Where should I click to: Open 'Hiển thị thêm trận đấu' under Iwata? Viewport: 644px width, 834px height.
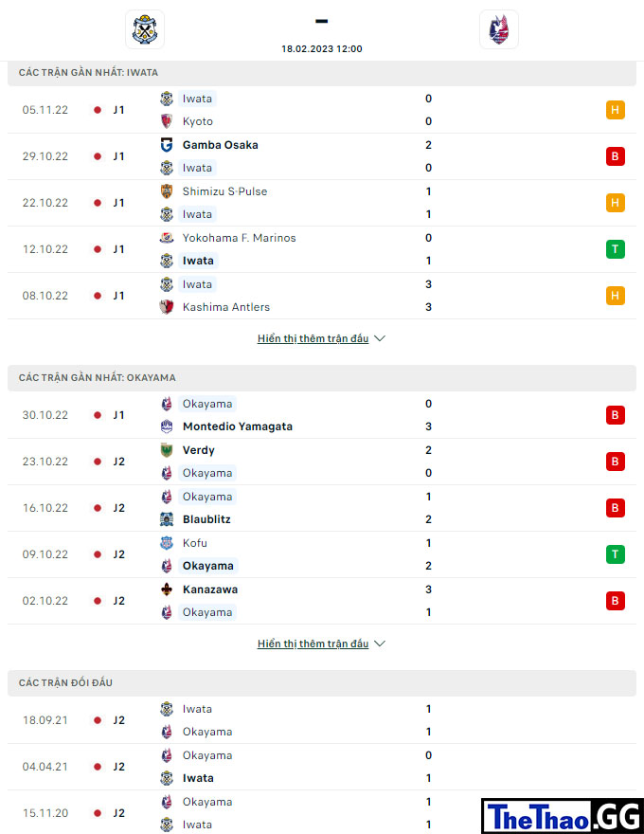point(313,339)
